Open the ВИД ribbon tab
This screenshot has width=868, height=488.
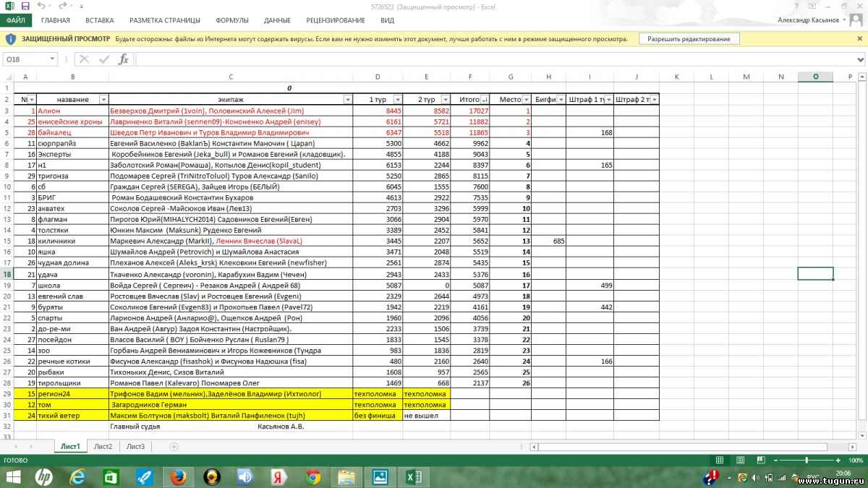(387, 20)
